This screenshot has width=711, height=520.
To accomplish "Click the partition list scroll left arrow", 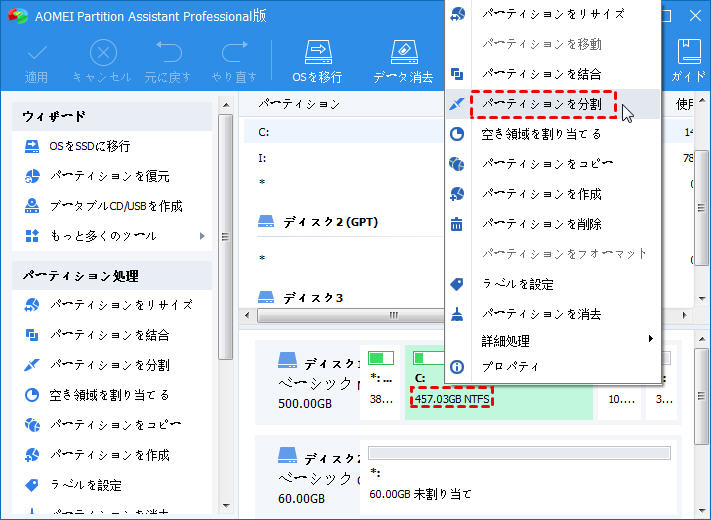I will click(247, 315).
